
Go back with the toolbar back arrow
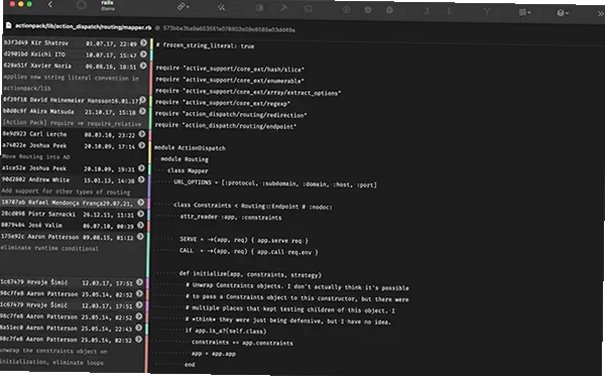pyautogui.click(x=50, y=5)
